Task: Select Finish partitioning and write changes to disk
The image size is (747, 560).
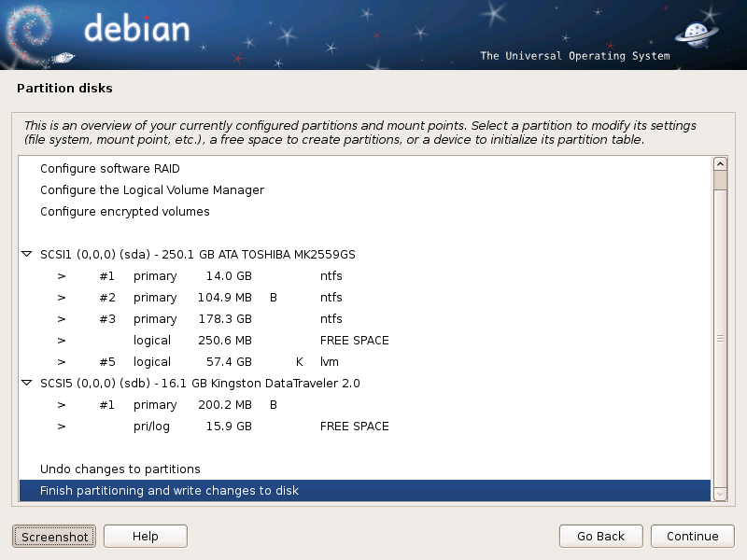Action: coord(365,491)
